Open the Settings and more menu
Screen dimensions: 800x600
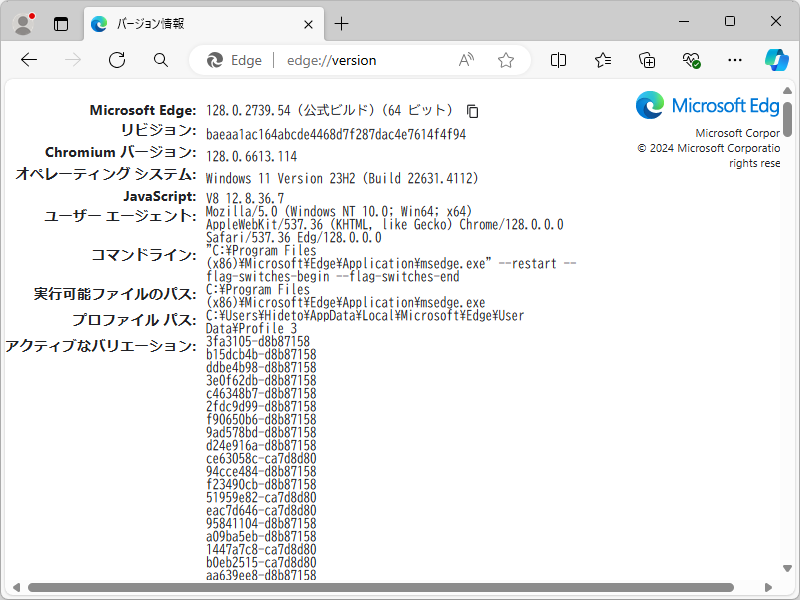click(734, 60)
